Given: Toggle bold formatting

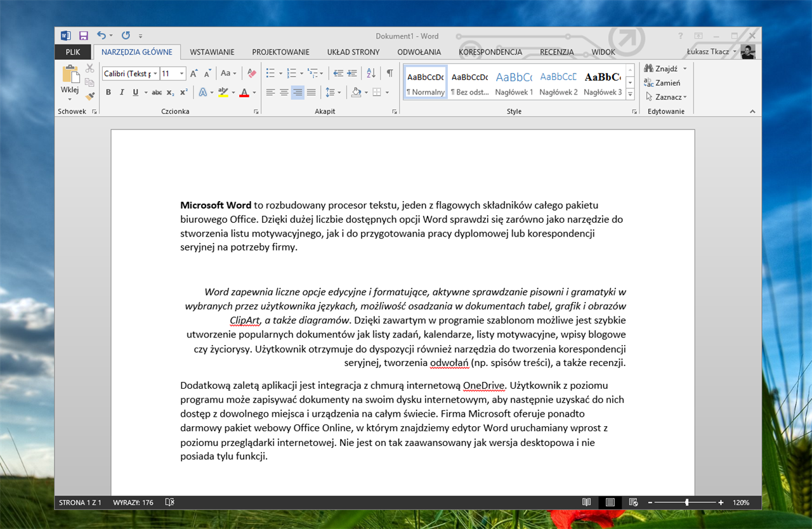Looking at the screenshot, I should coord(108,93).
